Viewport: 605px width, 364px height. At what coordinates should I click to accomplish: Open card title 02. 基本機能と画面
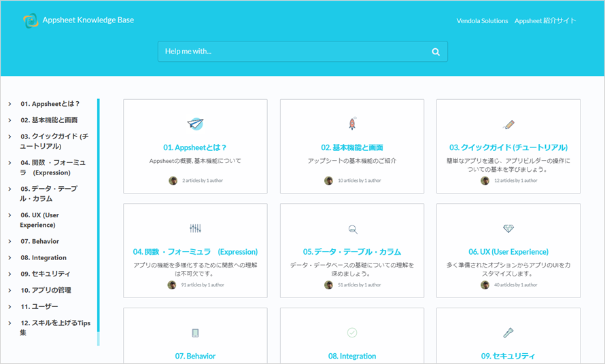(352, 147)
